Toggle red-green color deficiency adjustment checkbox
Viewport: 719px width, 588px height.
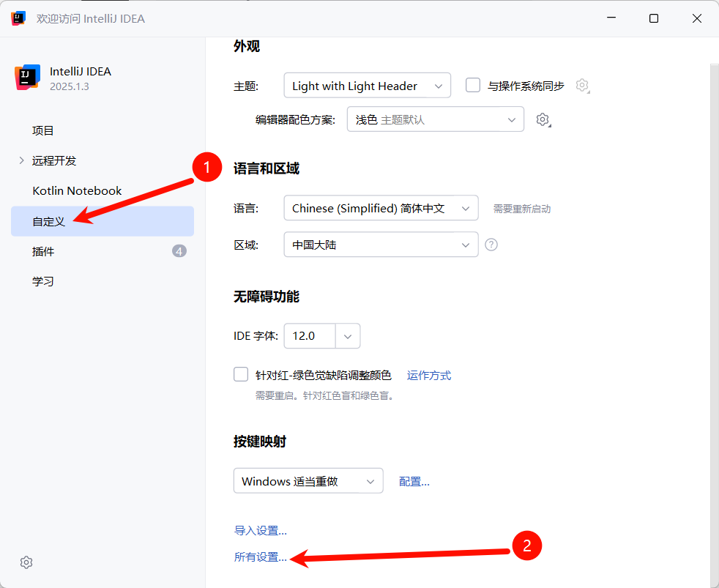click(241, 374)
